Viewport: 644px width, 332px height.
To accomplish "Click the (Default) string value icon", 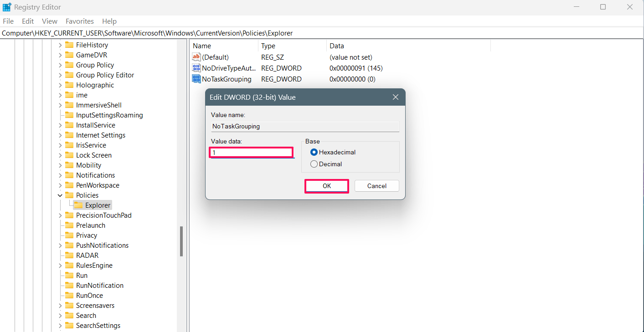I will tap(196, 57).
